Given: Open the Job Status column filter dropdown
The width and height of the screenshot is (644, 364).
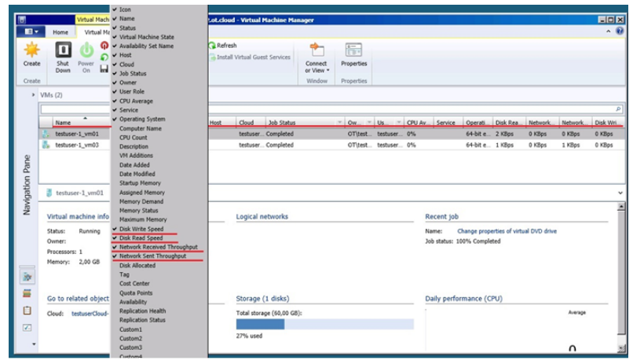Looking at the screenshot, I should (x=339, y=123).
